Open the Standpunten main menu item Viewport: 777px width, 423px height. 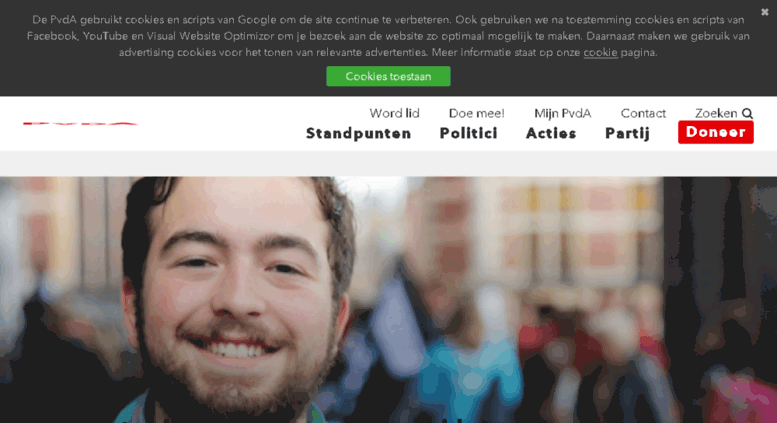tap(358, 133)
